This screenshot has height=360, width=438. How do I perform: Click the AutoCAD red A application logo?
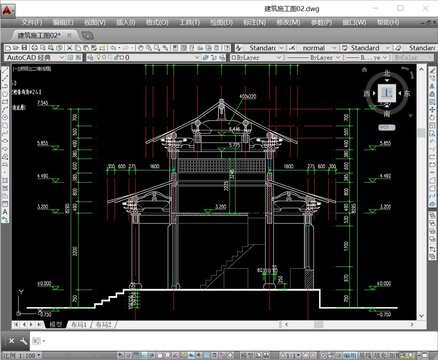point(7,10)
